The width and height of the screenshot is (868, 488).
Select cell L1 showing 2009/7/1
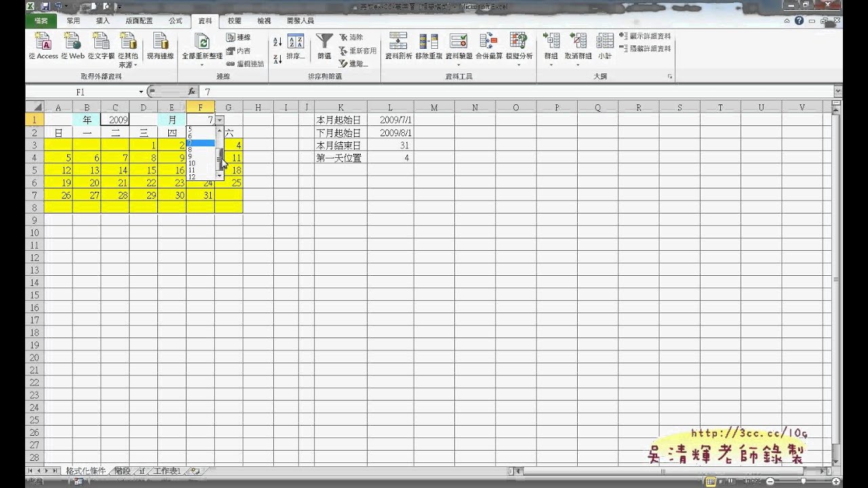(x=391, y=119)
